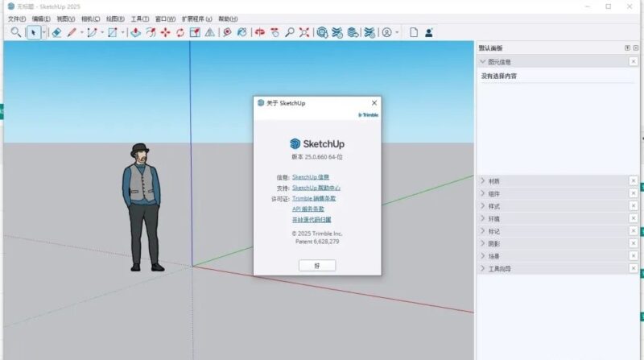The width and height of the screenshot is (644, 360).
Task: Pick the Move tool with red arrows
Action: click(166, 32)
